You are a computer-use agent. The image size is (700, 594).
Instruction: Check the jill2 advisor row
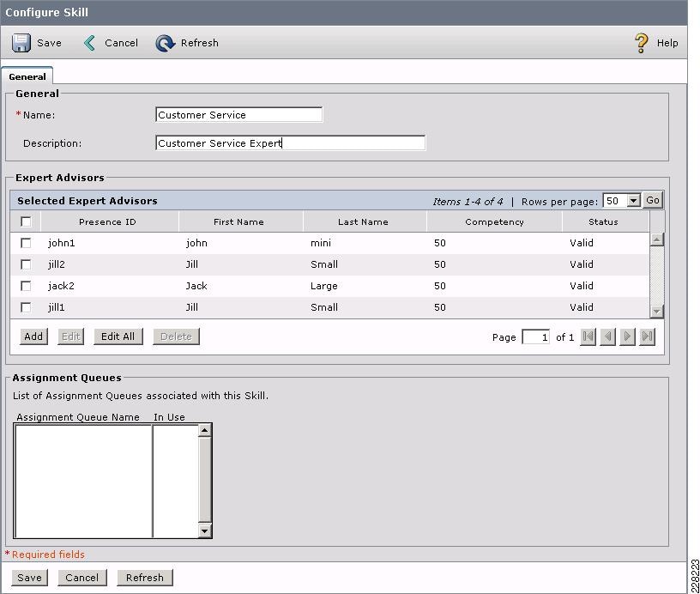click(x=26, y=264)
